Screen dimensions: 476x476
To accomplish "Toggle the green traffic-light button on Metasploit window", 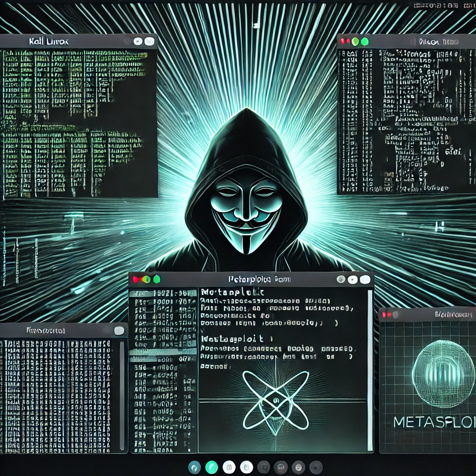I will [x=157, y=280].
